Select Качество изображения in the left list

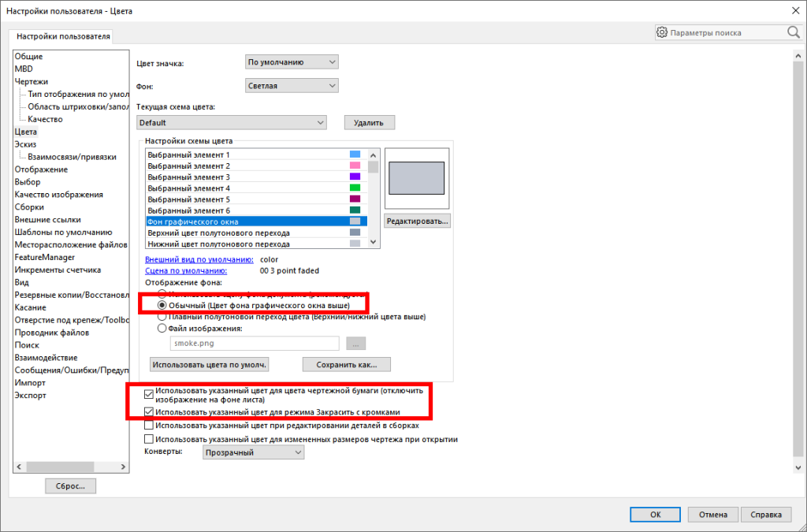(58, 195)
